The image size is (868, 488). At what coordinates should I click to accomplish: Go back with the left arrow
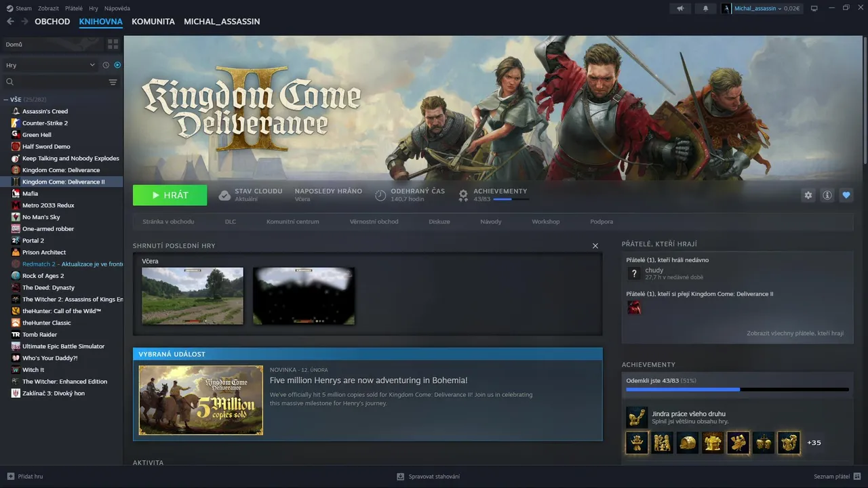[10, 22]
